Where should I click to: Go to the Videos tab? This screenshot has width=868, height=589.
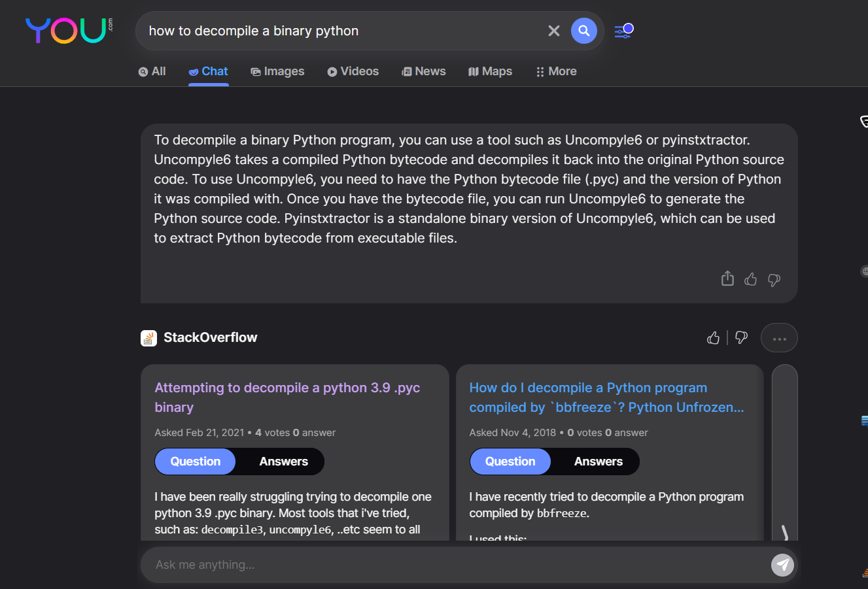point(353,71)
